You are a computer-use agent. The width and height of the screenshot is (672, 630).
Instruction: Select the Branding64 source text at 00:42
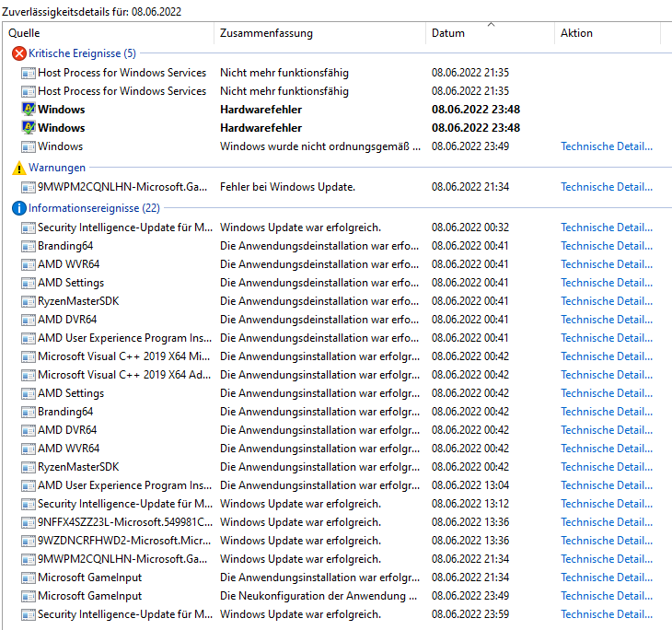pyautogui.click(x=65, y=412)
